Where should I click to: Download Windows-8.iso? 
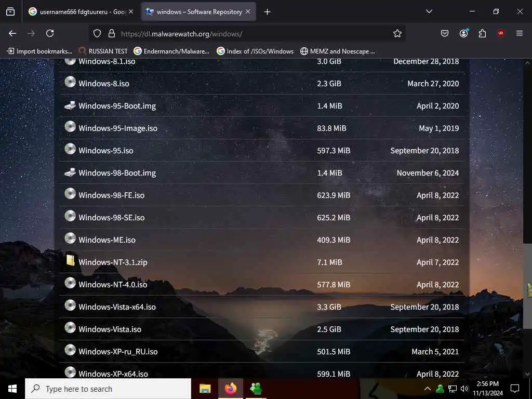click(104, 84)
